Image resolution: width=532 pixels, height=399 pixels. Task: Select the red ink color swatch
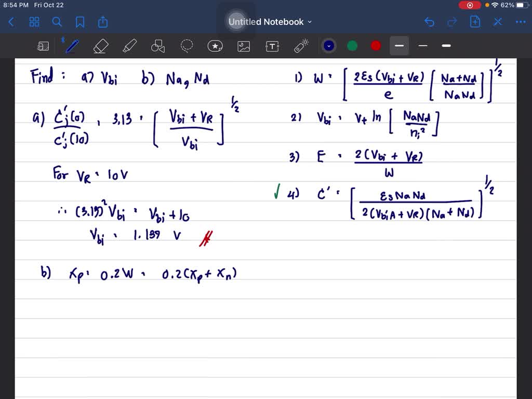pos(375,46)
